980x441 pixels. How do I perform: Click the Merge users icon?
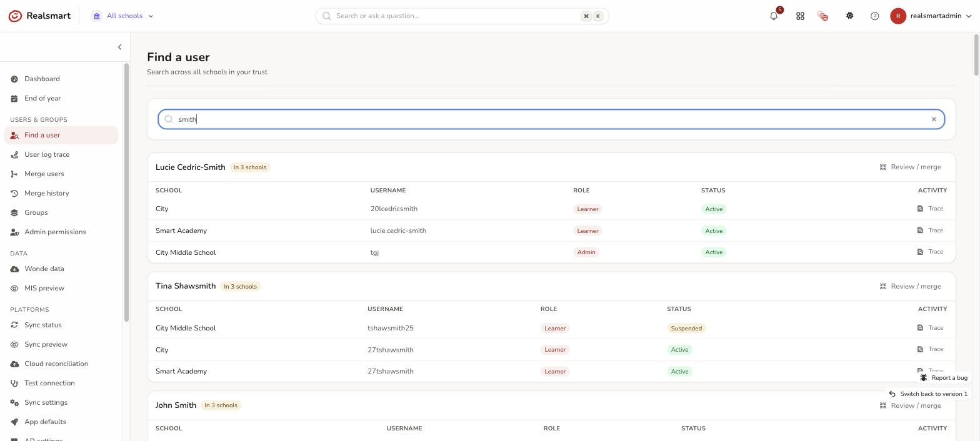pos(14,174)
